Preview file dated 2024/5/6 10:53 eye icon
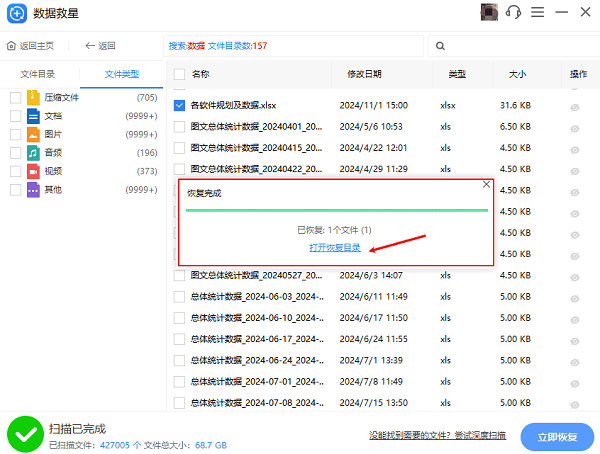 pos(575,129)
